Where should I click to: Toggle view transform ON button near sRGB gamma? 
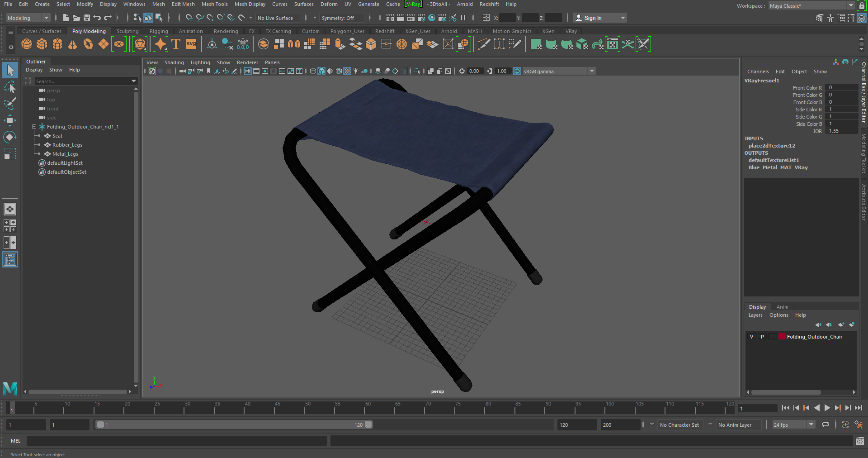(517, 71)
